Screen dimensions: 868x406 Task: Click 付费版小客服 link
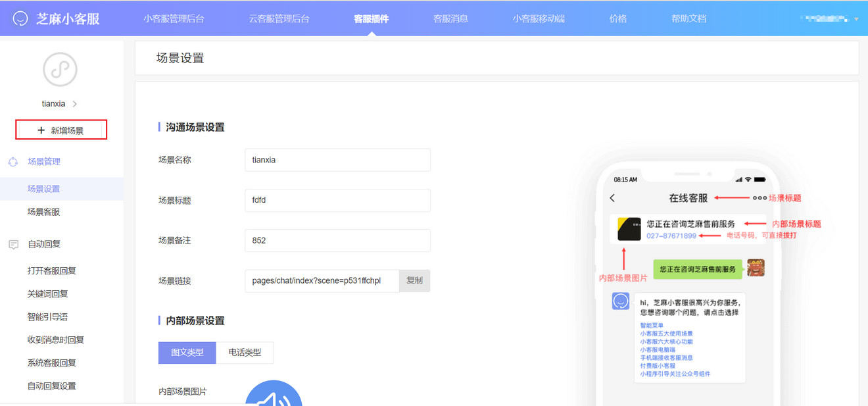(x=658, y=366)
